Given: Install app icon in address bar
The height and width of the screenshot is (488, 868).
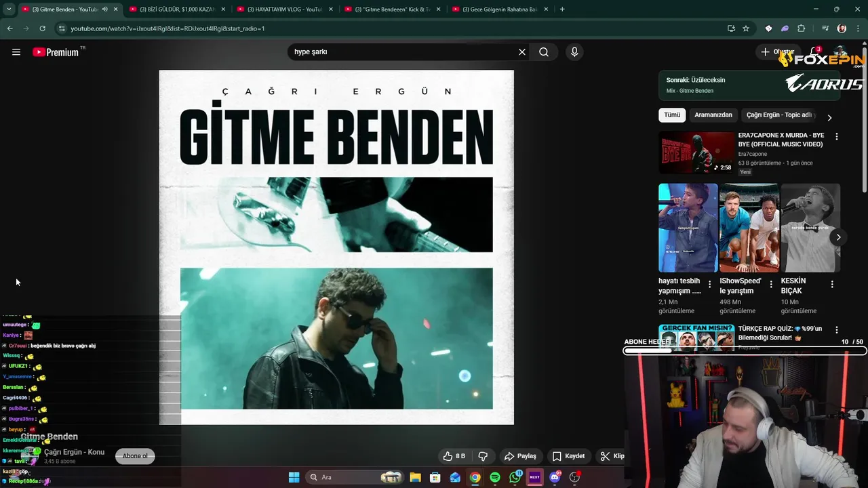Looking at the screenshot, I should 731,28.
